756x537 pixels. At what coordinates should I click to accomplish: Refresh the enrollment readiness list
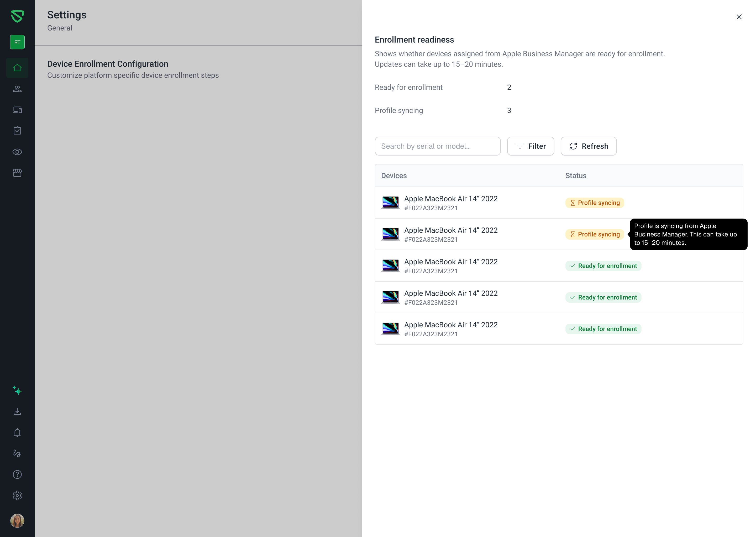(589, 146)
